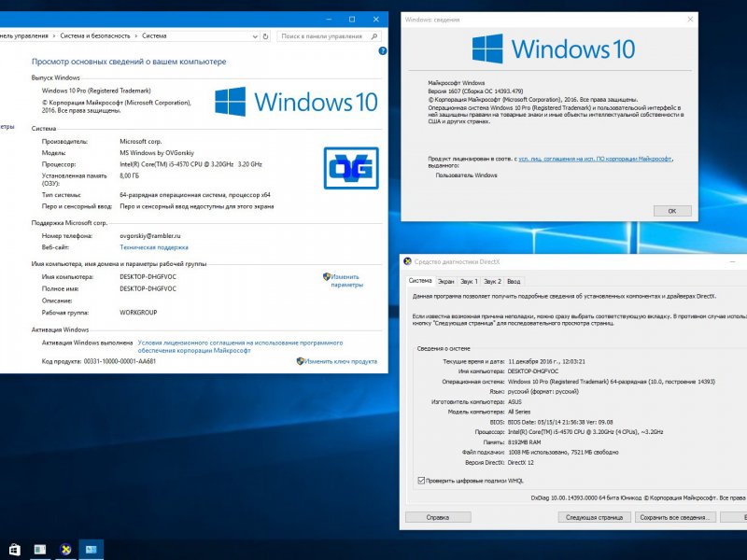Viewport: 747px width, 560px height.
Task: Select the text Windows 10 Pro (Registered Trademark)
Action: pos(96,91)
